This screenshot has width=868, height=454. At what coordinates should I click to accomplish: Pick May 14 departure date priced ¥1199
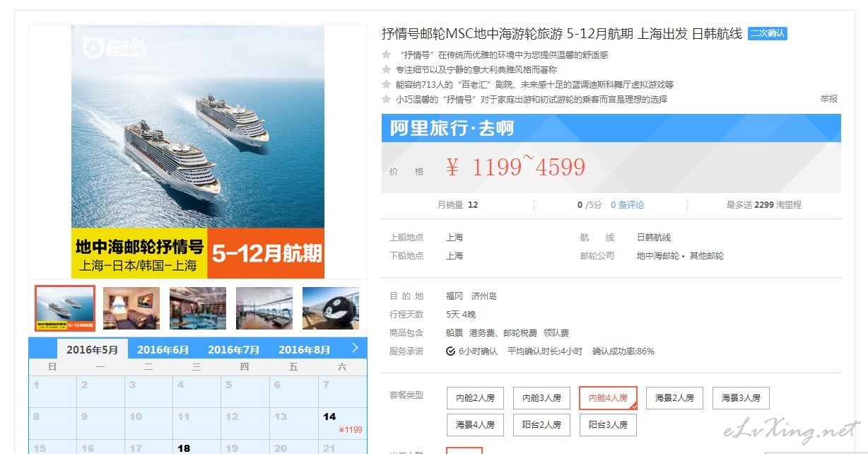pos(342,423)
